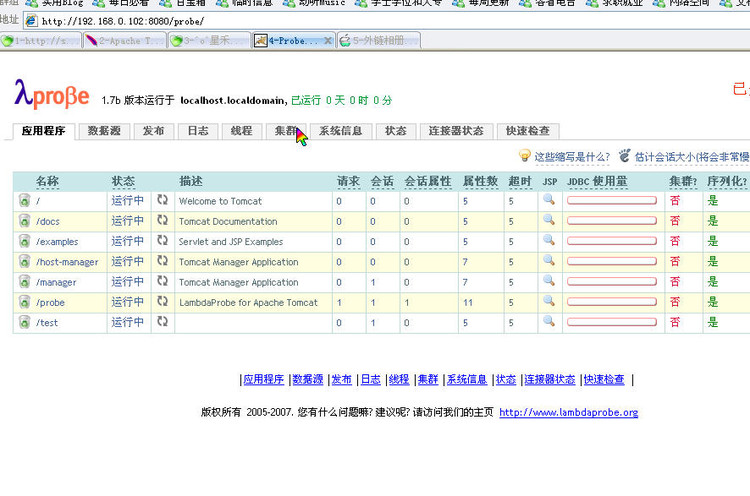
Task: Click footer link 系统信息
Action: 467,380
